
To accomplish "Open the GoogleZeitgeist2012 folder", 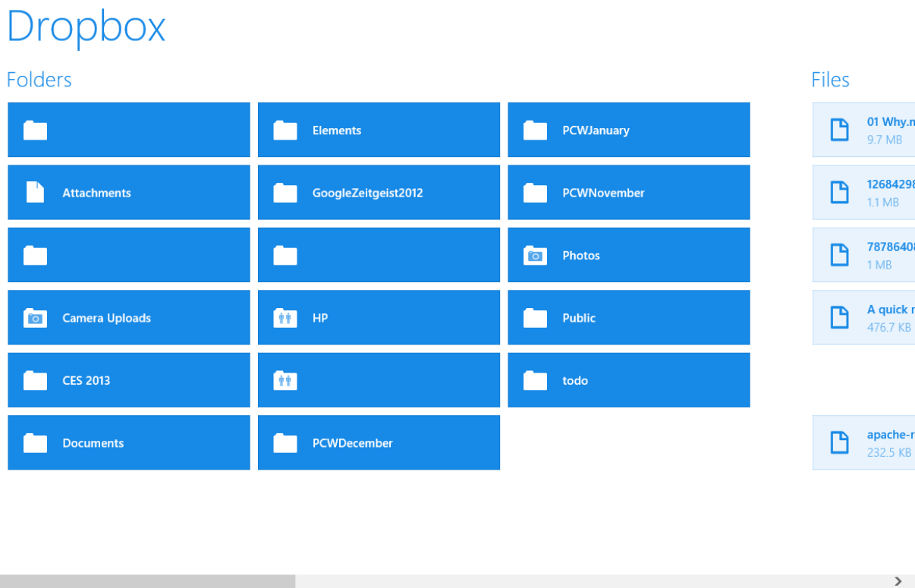I will click(379, 193).
